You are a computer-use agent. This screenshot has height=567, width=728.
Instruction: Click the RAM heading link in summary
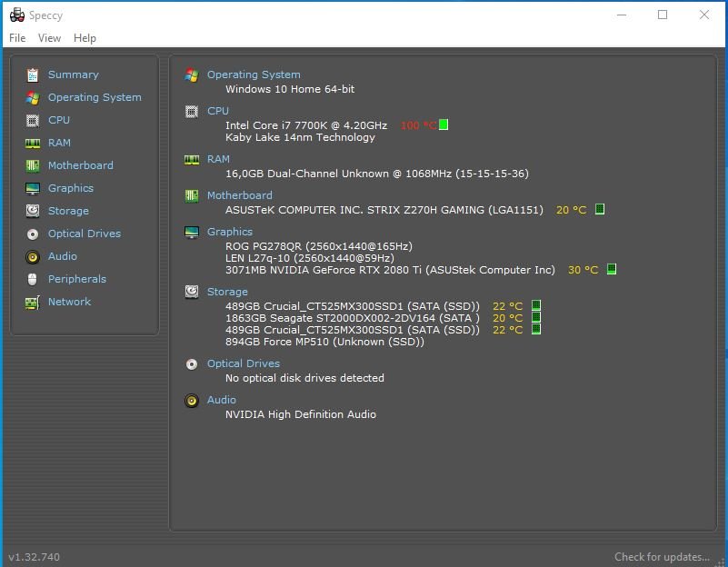click(218, 160)
